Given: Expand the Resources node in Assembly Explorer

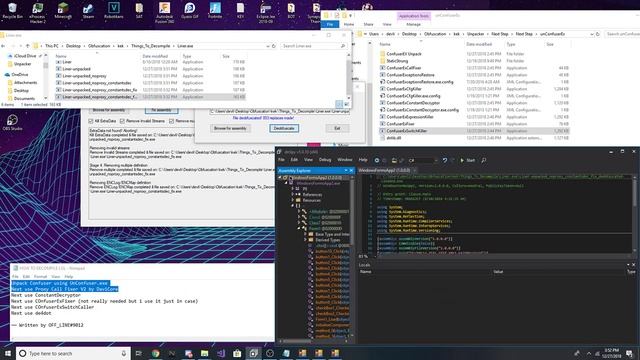Looking at the screenshot, I should tap(293, 200).
